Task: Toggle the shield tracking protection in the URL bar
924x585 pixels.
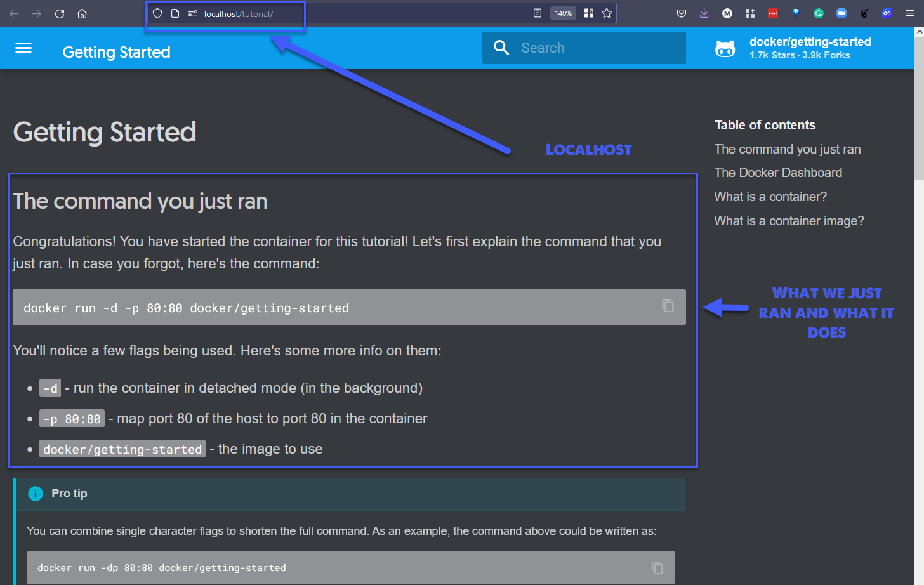Action: [157, 13]
